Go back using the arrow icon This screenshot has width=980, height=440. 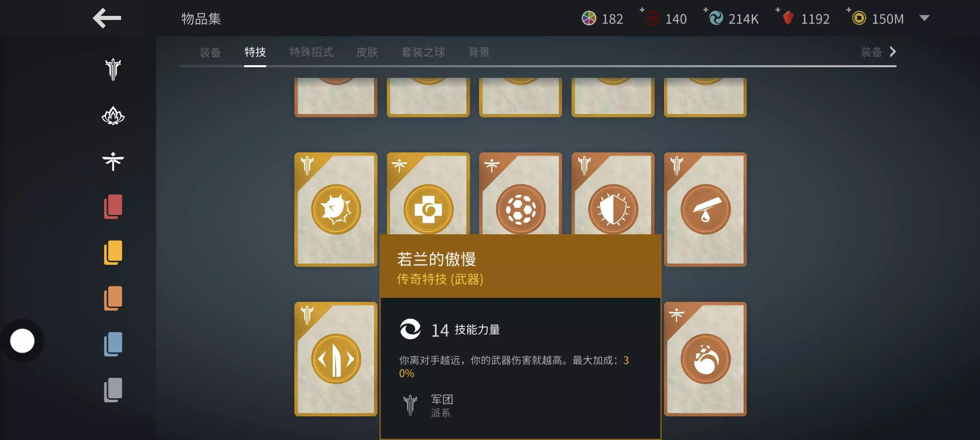click(x=107, y=18)
